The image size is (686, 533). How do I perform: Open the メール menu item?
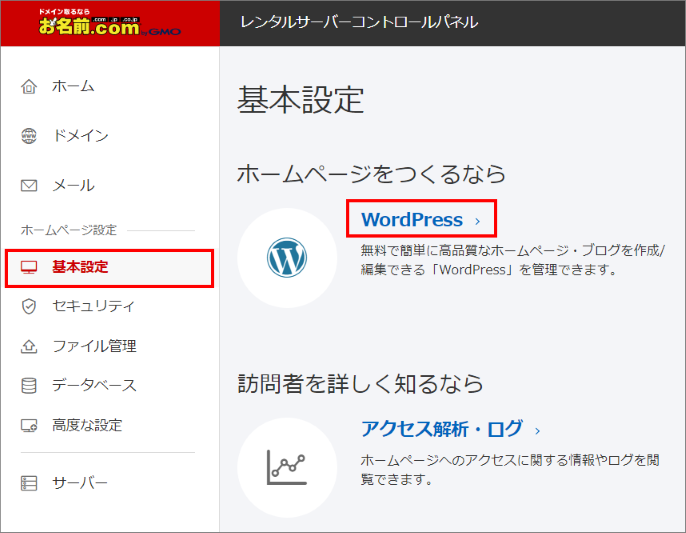click(73, 186)
